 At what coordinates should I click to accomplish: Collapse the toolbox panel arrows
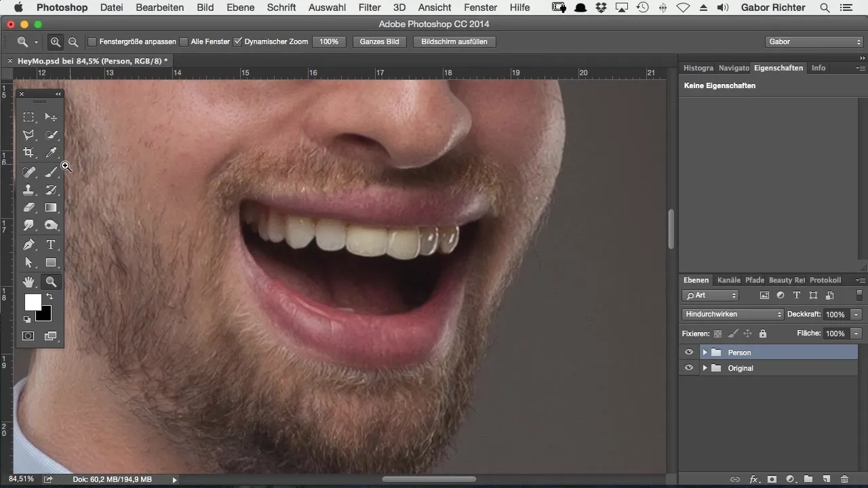[58, 94]
